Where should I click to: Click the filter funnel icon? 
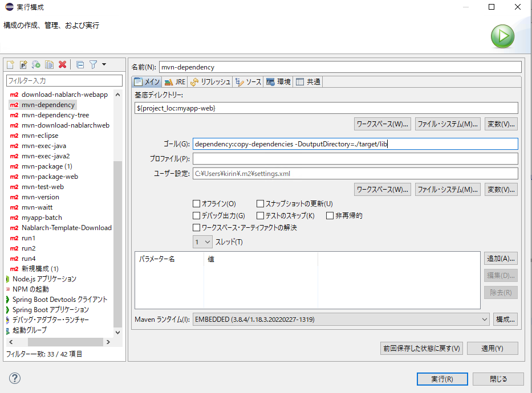[x=93, y=64]
